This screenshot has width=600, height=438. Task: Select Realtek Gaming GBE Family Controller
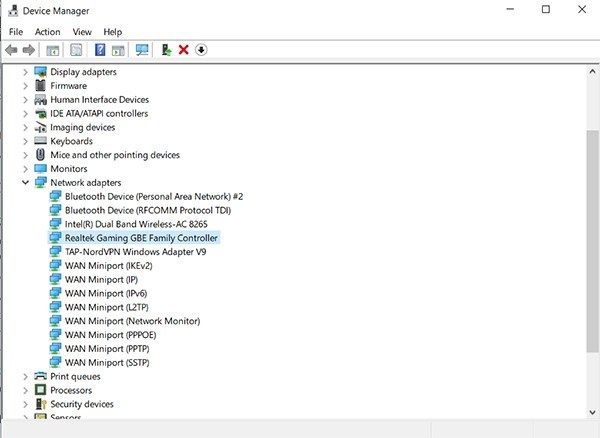(141, 238)
